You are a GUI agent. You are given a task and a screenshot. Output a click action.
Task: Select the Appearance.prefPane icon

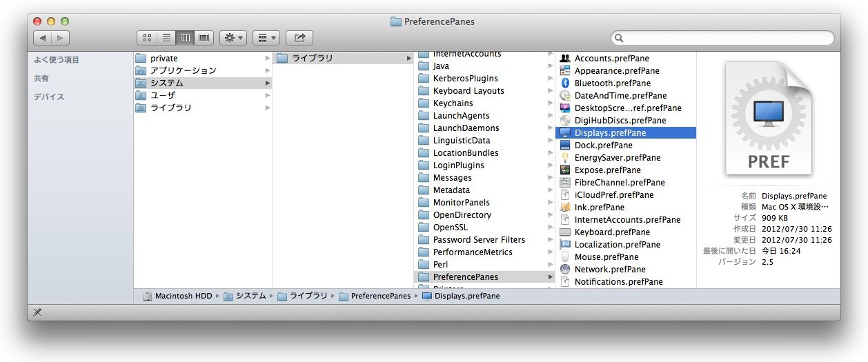565,70
